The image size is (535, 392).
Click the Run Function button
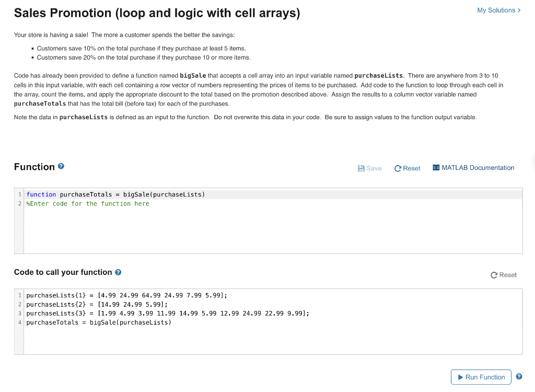coord(481,377)
